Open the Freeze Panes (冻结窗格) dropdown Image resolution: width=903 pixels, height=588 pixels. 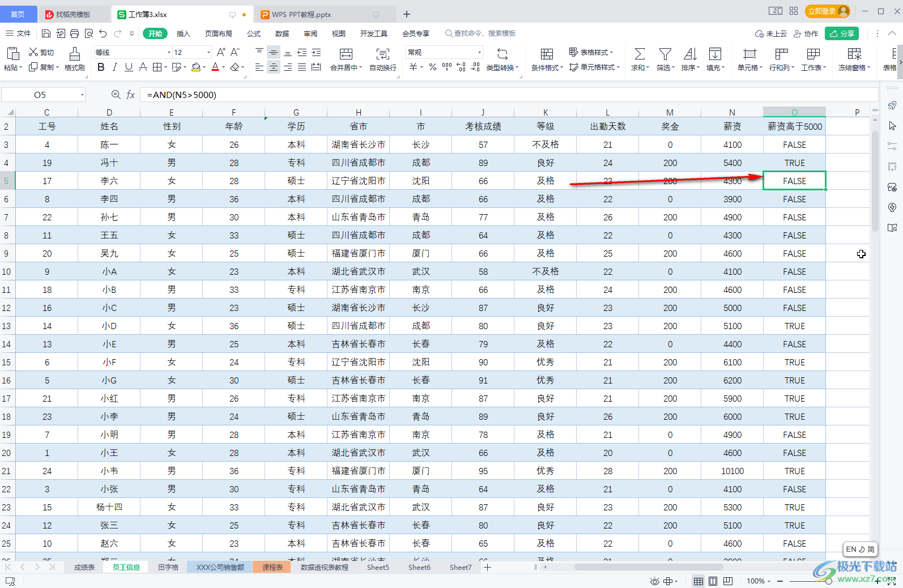coord(854,59)
